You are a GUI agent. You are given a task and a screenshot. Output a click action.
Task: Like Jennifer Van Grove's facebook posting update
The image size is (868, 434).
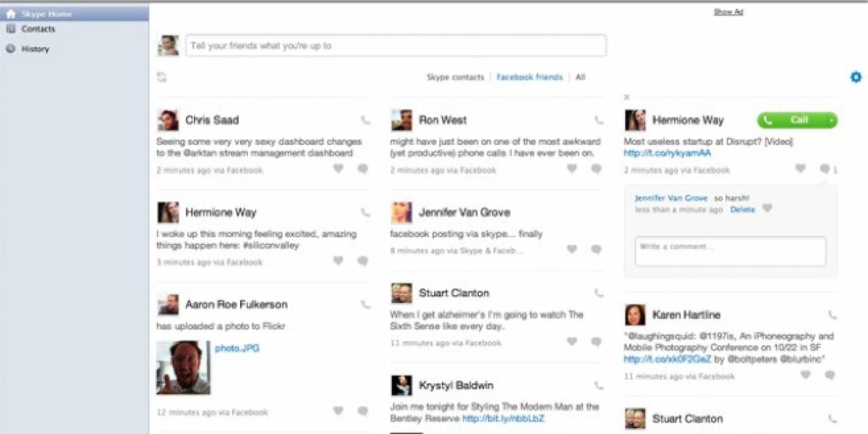coord(571,249)
